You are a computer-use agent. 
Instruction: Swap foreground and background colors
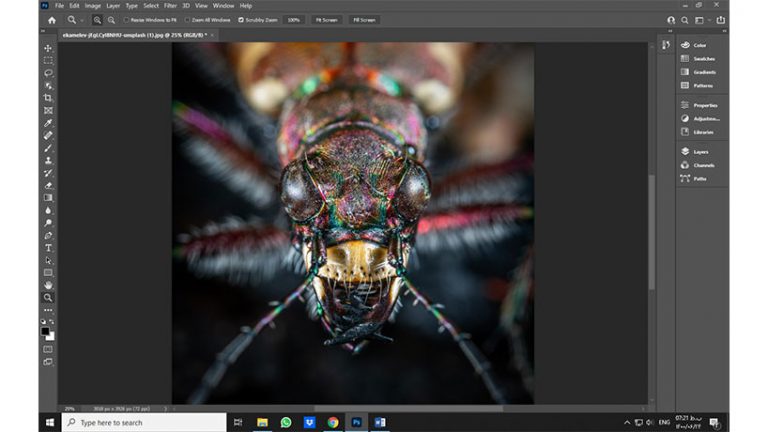coord(52,322)
